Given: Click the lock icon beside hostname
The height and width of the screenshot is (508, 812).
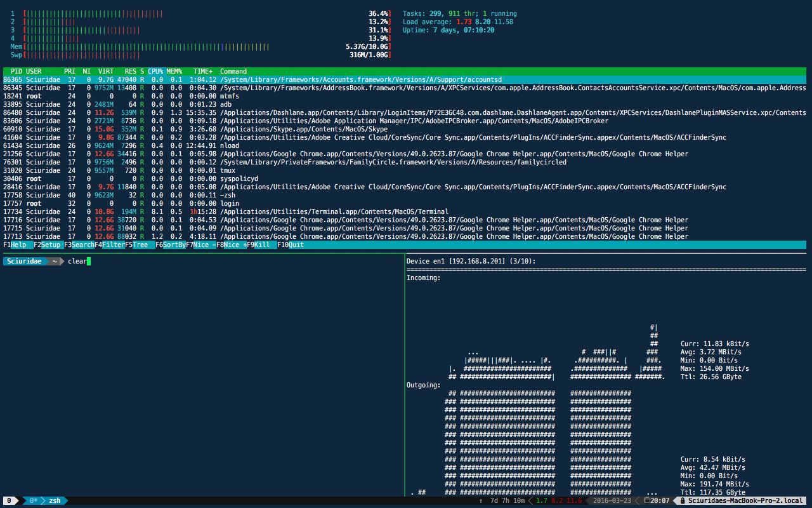Looking at the screenshot, I should click(683, 500).
